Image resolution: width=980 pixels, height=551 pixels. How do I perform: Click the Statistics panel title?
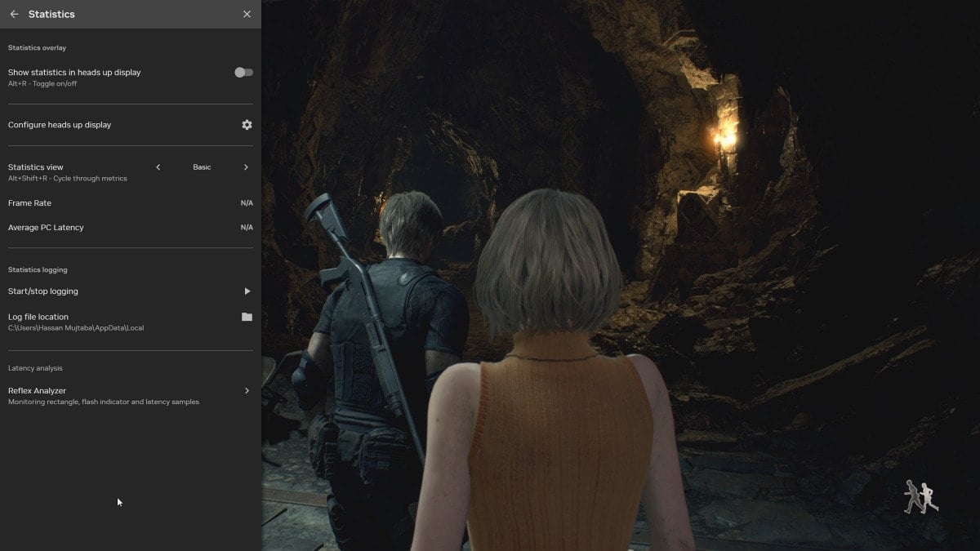click(51, 14)
